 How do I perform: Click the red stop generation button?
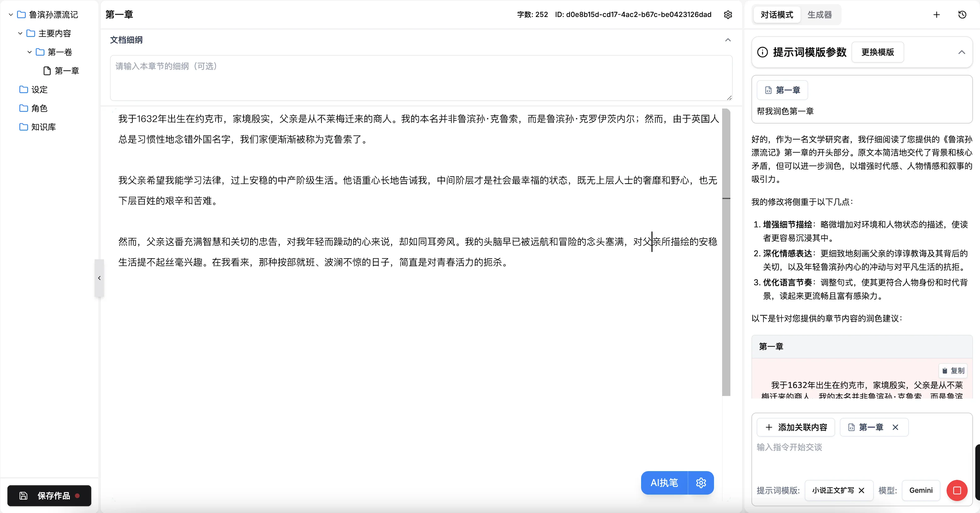pyautogui.click(x=957, y=490)
